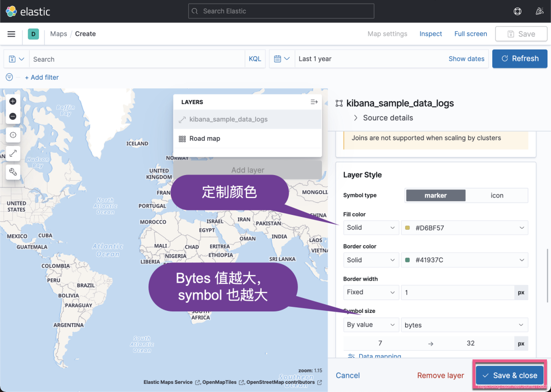Screen dimensions: 551x392
Task: Open the bytes field dropdown
Action: click(x=464, y=325)
